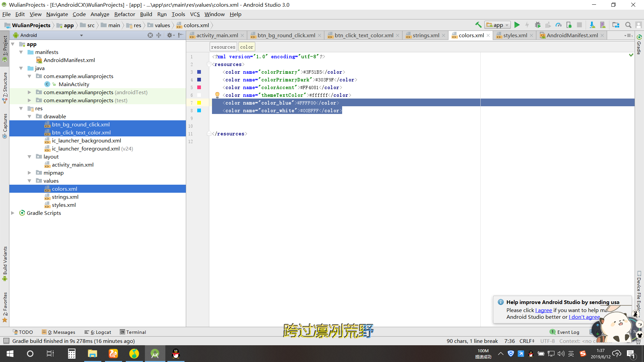
Task: Open the Captures tool window tab
Action: pyautogui.click(x=5, y=126)
